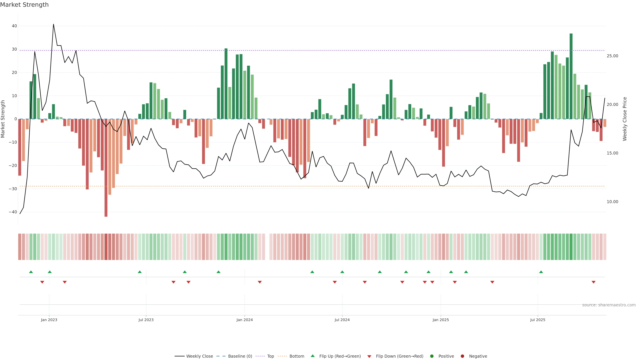The height and width of the screenshot is (362, 644).
Task: Click the Jan 2024 x-axis label
Action: coord(245,320)
